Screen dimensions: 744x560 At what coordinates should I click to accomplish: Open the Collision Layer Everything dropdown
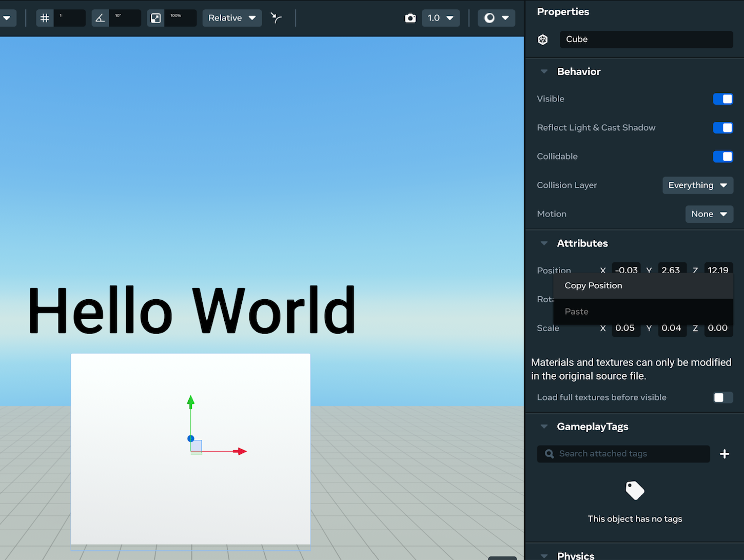698,185
